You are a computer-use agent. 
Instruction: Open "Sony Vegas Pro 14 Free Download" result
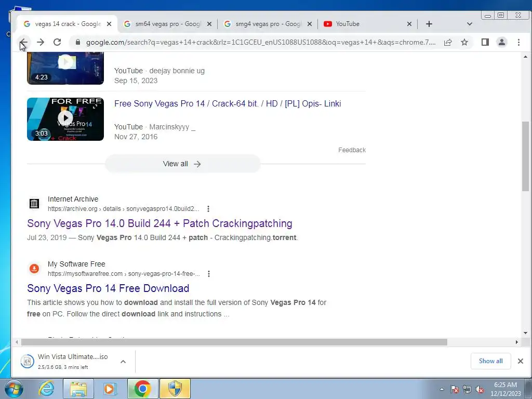coord(108,288)
